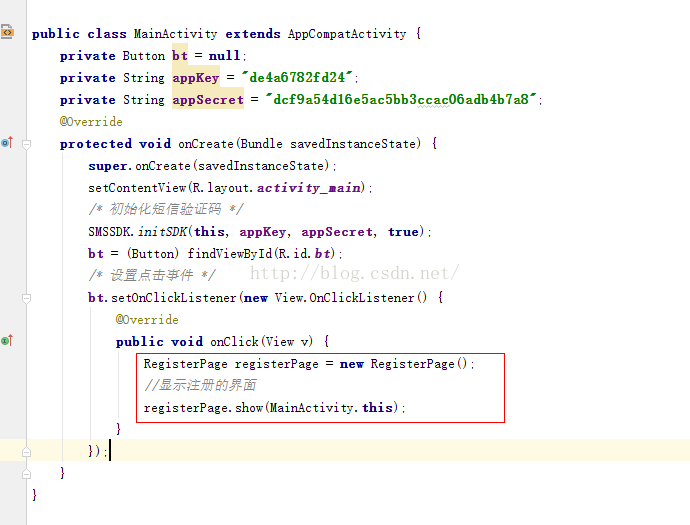Click "show" in registerPage.show call
The image size is (690, 525).
pos(249,408)
